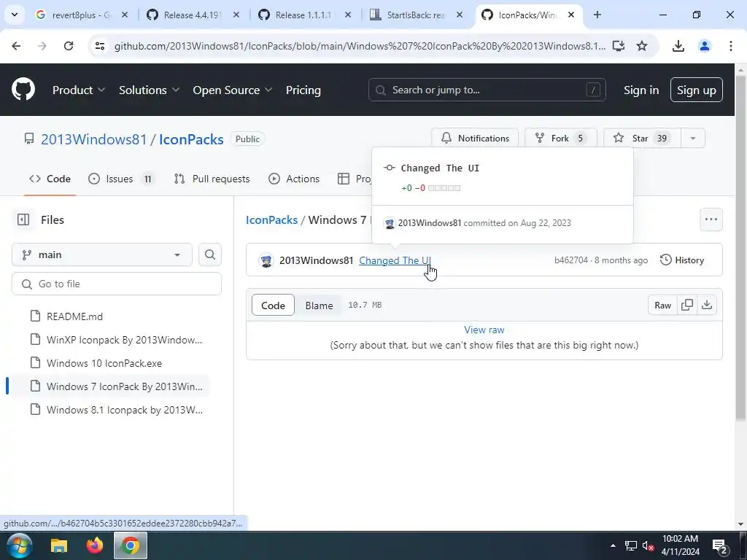747x560 pixels.
Task: Click the browser address bar URL
Action: (x=360, y=46)
